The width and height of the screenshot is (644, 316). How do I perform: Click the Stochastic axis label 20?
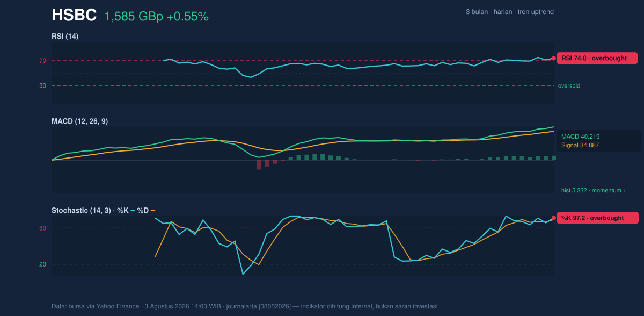(42, 264)
